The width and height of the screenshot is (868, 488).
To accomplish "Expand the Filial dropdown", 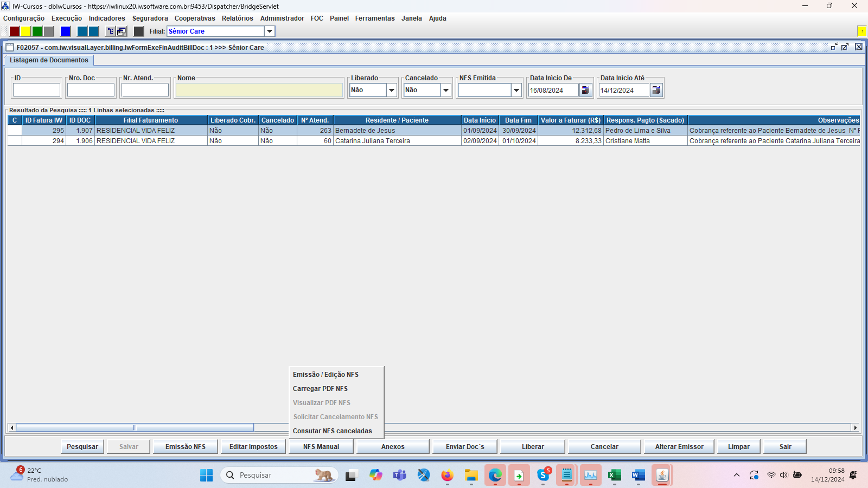I will coord(269,31).
